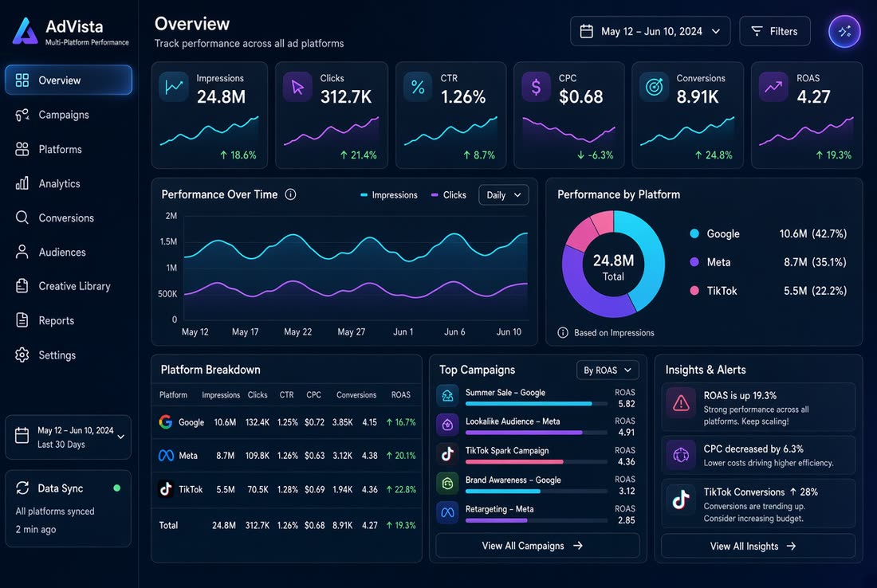Click the ROAS column header in Platform Breakdown
The height and width of the screenshot is (588, 877).
[x=400, y=394]
